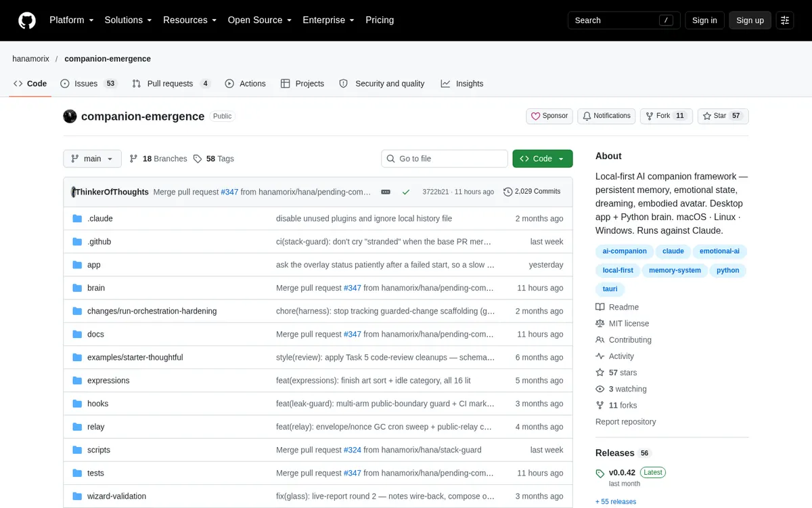The width and height of the screenshot is (812, 508).
Task: Open the scripts folder
Action: click(x=99, y=450)
